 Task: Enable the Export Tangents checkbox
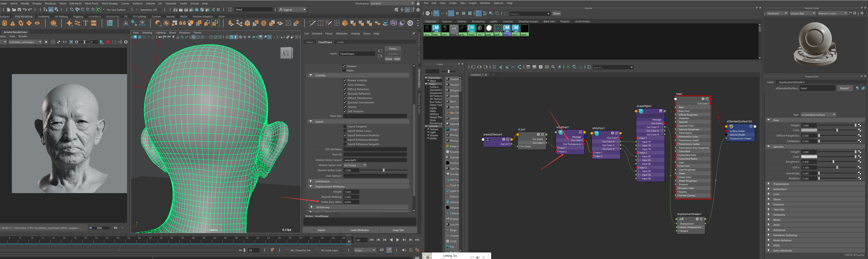click(x=345, y=126)
